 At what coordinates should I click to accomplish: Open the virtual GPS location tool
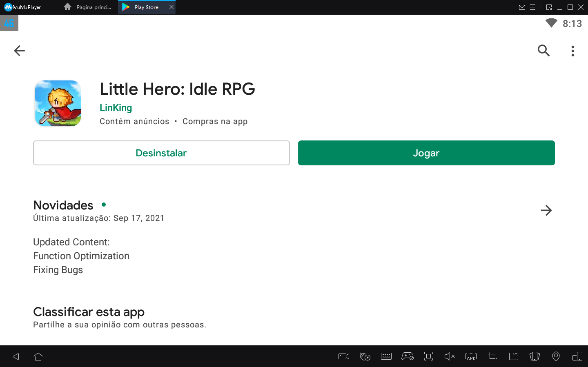click(556, 356)
